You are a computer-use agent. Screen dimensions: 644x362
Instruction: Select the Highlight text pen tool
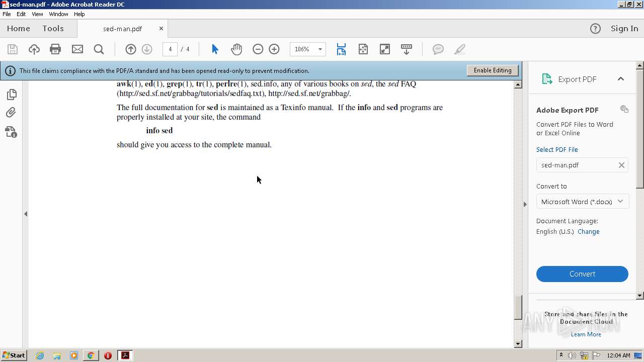click(x=459, y=49)
